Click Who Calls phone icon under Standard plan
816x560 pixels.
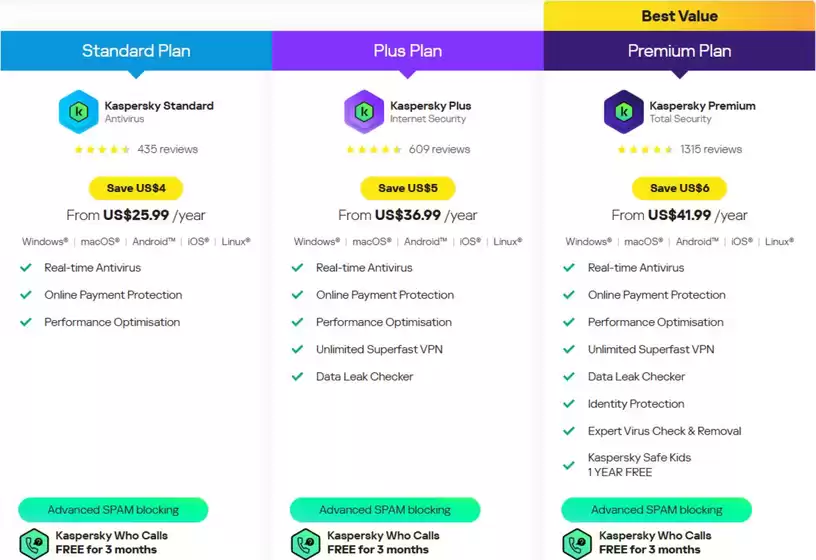[35, 543]
